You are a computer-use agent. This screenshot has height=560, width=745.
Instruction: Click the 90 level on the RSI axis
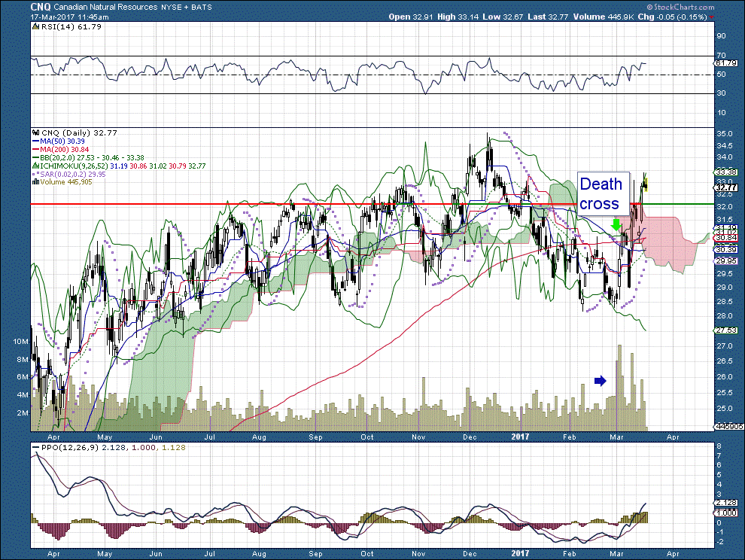pos(721,36)
